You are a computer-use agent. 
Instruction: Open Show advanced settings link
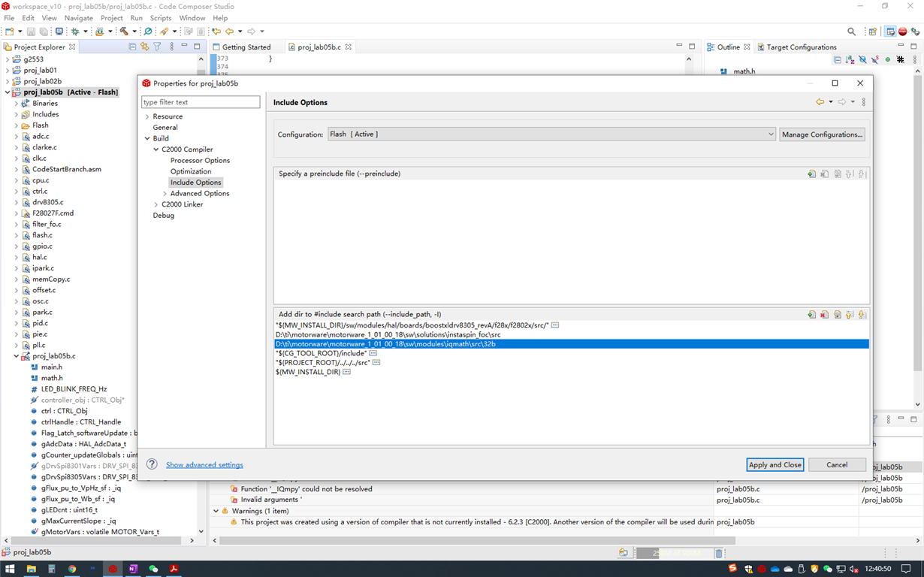coord(204,465)
